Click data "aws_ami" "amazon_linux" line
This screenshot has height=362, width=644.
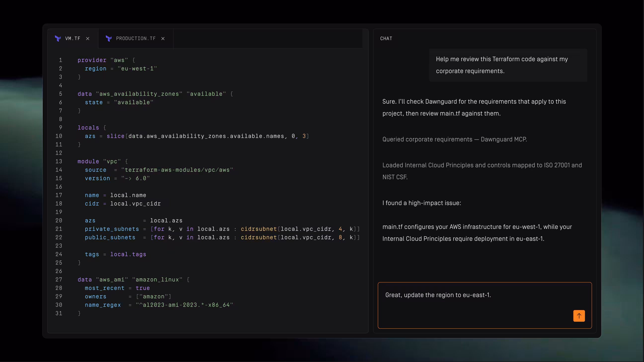tap(133, 280)
